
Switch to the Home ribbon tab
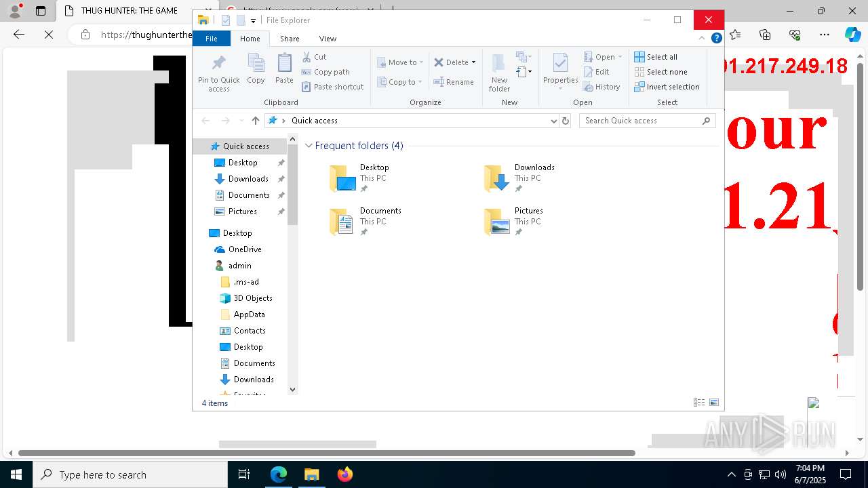[x=250, y=39]
